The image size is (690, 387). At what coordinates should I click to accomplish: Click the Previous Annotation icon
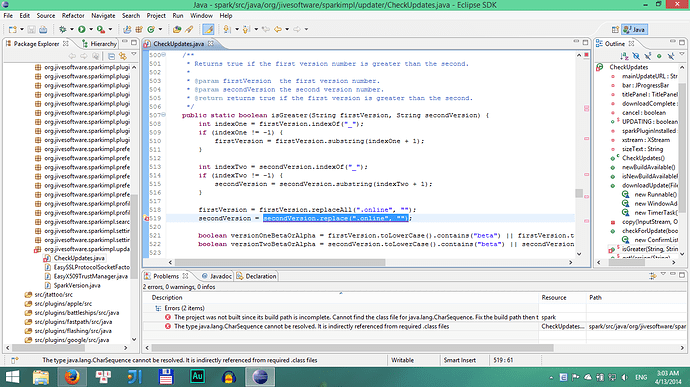point(246,29)
